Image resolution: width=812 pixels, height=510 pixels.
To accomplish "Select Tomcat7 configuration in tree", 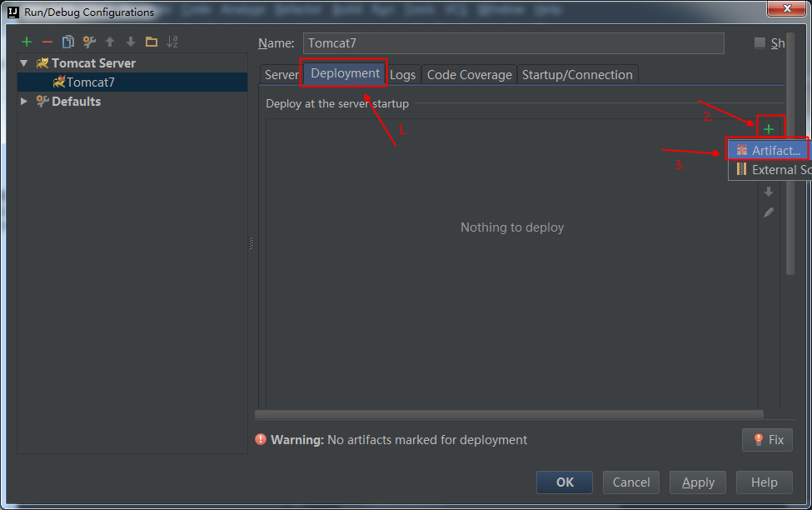I will pos(90,82).
